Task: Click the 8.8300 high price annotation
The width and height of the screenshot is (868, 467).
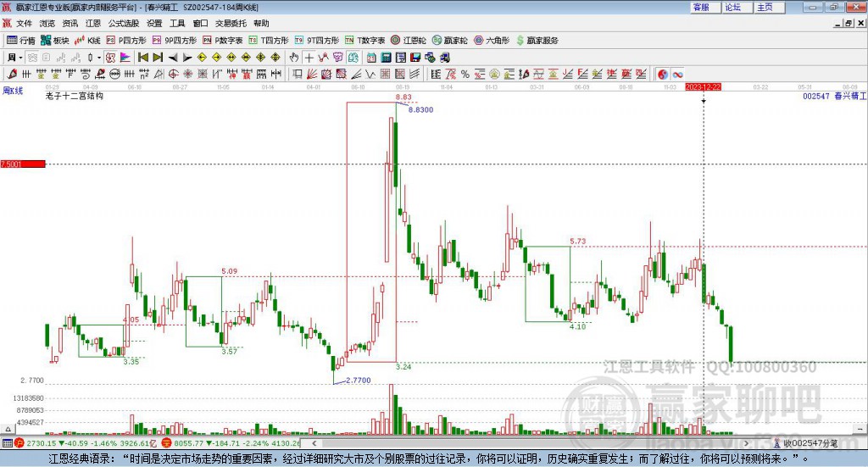Action: [x=420, y=109]
